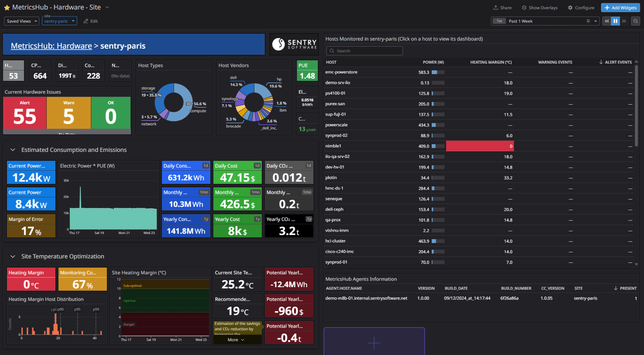Click the Share button
The height and width of the screenshot is (355, 644).
[x=502, y=8]
